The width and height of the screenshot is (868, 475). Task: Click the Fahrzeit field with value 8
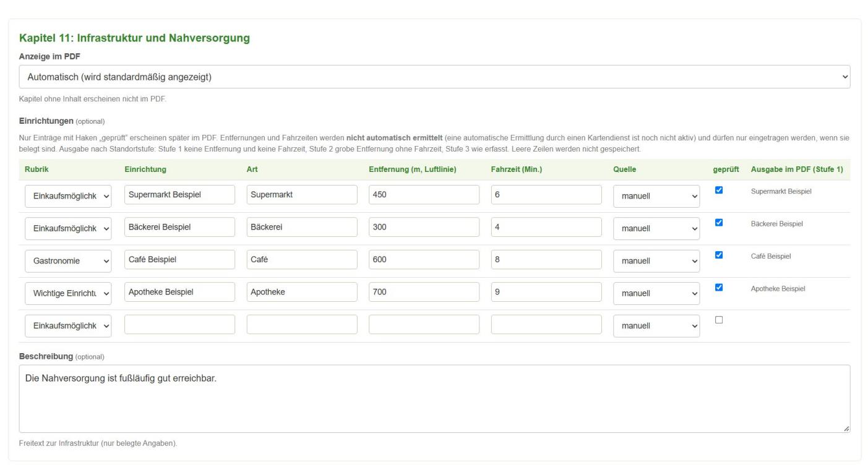tap(546, 260)
